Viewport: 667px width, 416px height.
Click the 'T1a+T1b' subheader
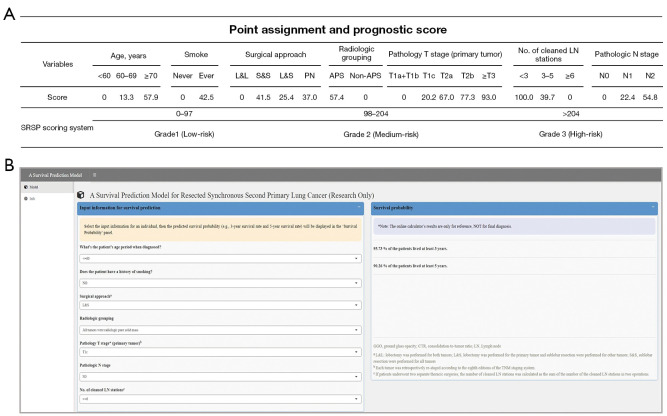(x=403, y=76)
